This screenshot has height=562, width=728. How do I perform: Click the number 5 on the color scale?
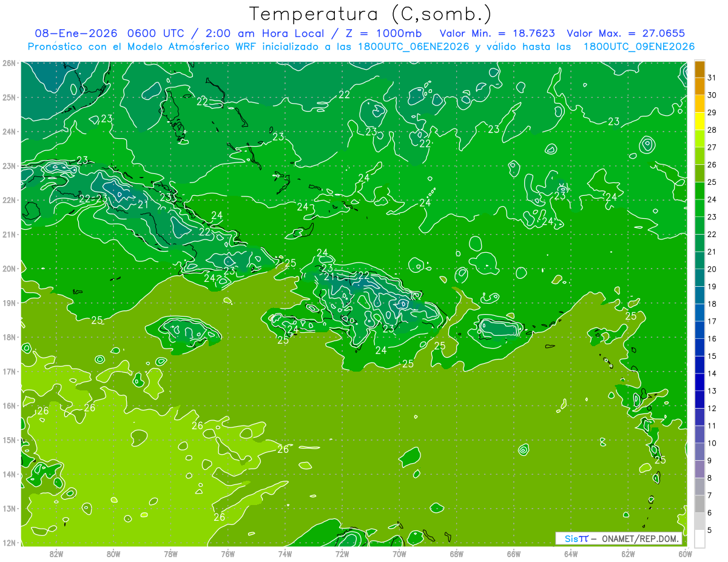[710, 530]
